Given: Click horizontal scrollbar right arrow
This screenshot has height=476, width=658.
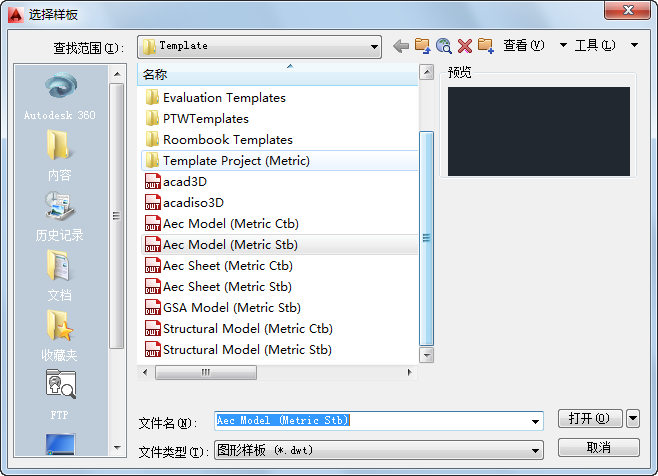Looking at the screenshot, I should (x=410, y=372).
